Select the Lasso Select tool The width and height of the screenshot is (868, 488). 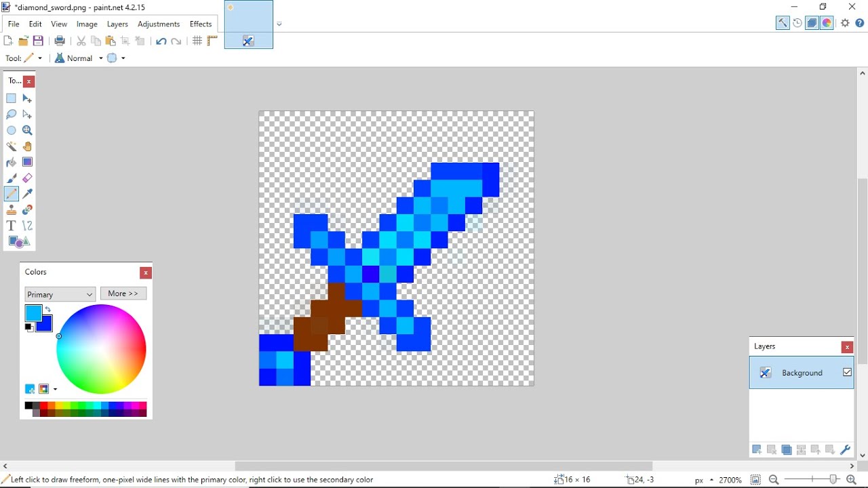pyautogui.click(x=12, y=115)
